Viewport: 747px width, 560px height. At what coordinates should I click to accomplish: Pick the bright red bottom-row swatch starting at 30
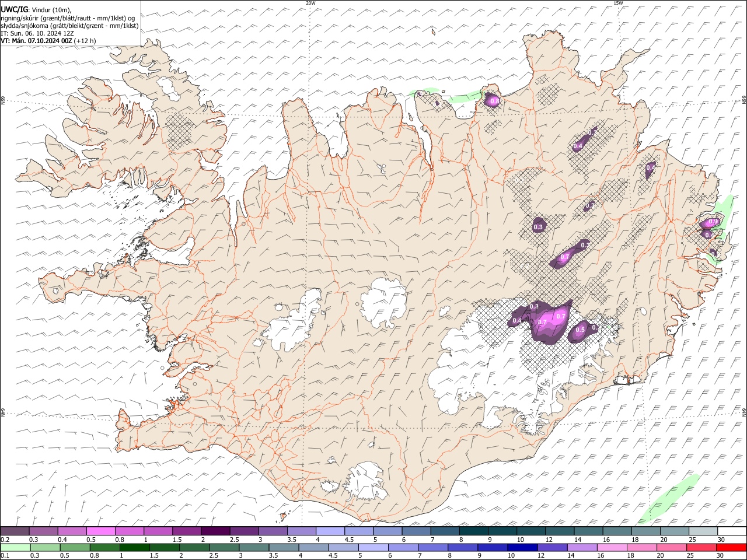pos(731,547)
